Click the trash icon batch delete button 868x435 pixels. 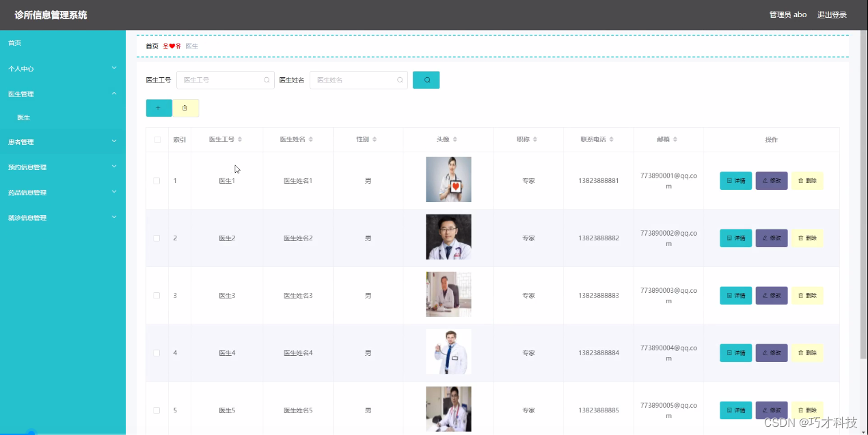[185, 108]
